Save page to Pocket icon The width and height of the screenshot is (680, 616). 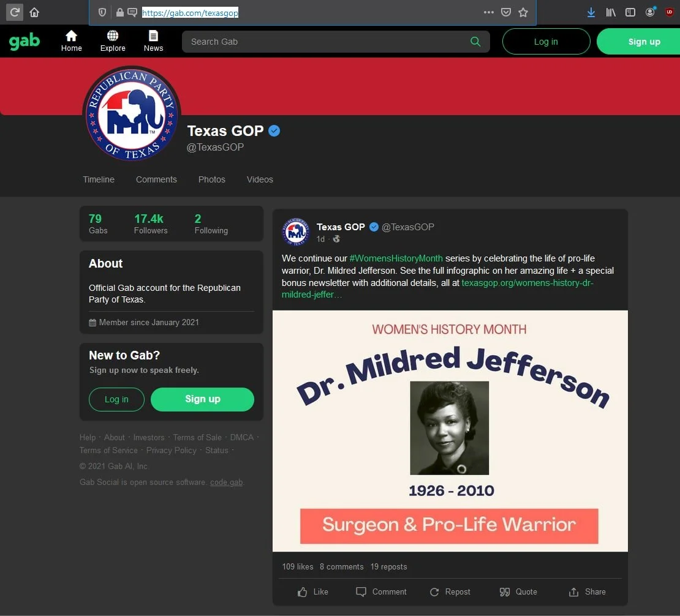505,12
